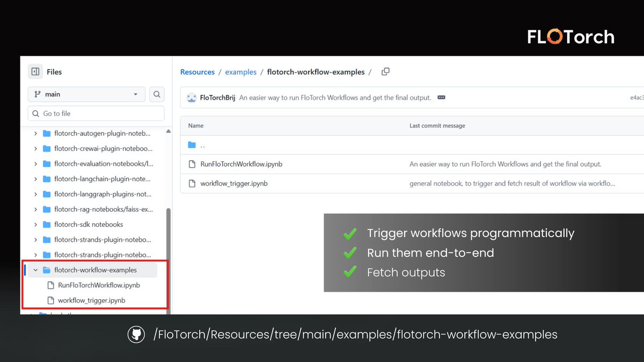Open workflow_trigger.ipynb in the file table
Viewport: 644px width, 362px height.
tap(234, 183)
